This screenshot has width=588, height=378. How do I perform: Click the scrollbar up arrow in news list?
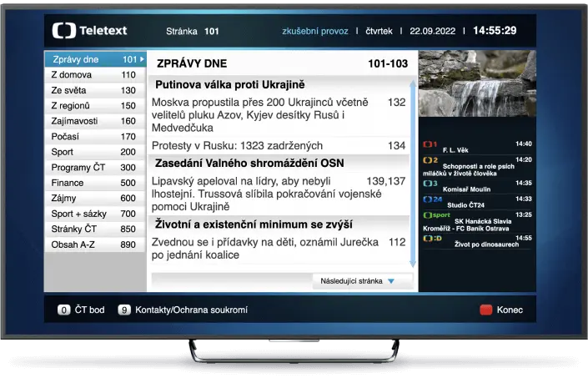tap(413, 83)
